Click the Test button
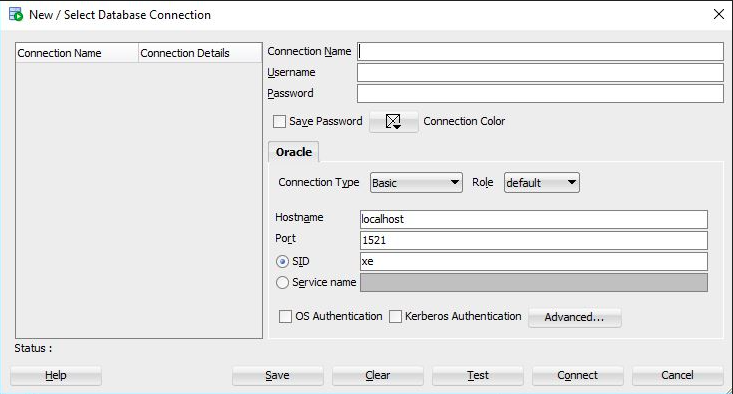Screen dimensions: 733x394 [x=478, y=375]
